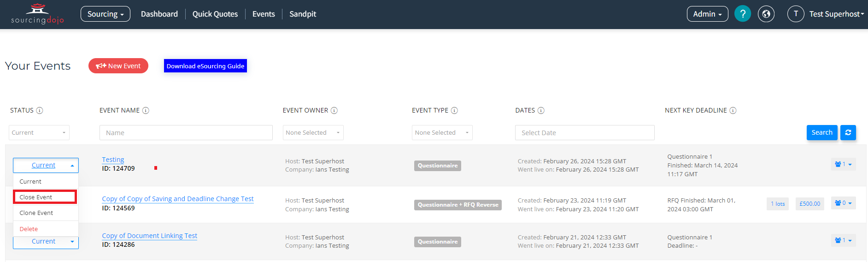Click the info icon beside EVENT NAME heading

146,111
